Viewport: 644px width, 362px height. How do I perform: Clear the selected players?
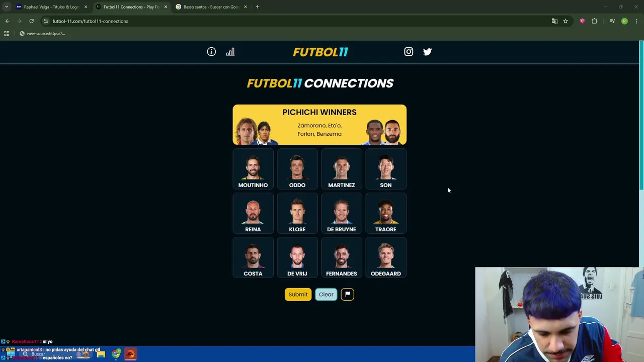326,294
